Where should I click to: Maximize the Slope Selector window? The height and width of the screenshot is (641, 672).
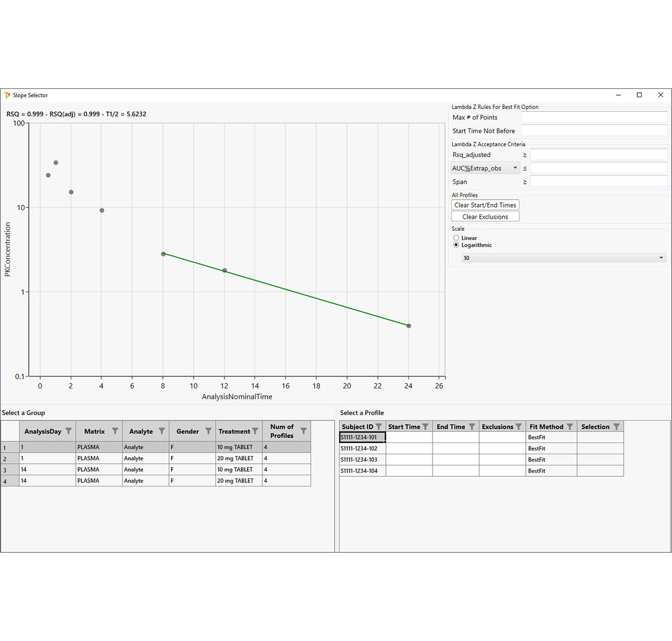(639, 95)
